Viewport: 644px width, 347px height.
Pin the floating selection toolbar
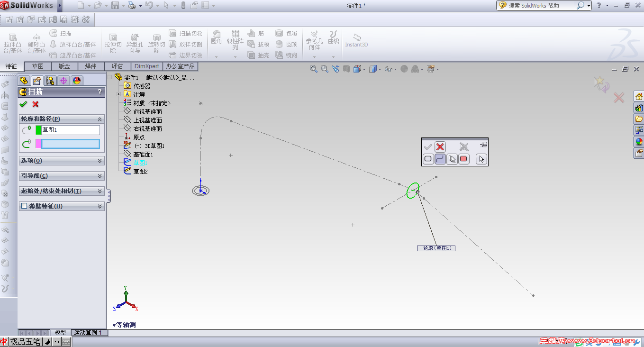tap(483, 145)
